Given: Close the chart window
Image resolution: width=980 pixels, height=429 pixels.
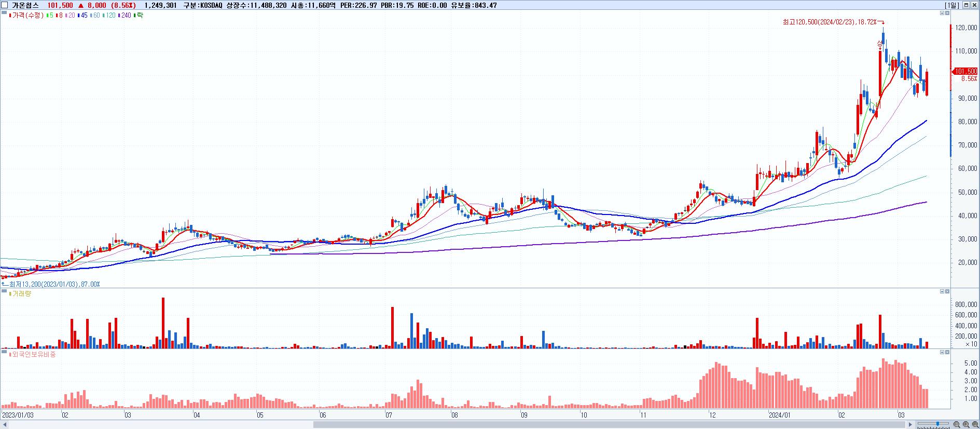Looking at the screenshot, I should coord(974,5).
